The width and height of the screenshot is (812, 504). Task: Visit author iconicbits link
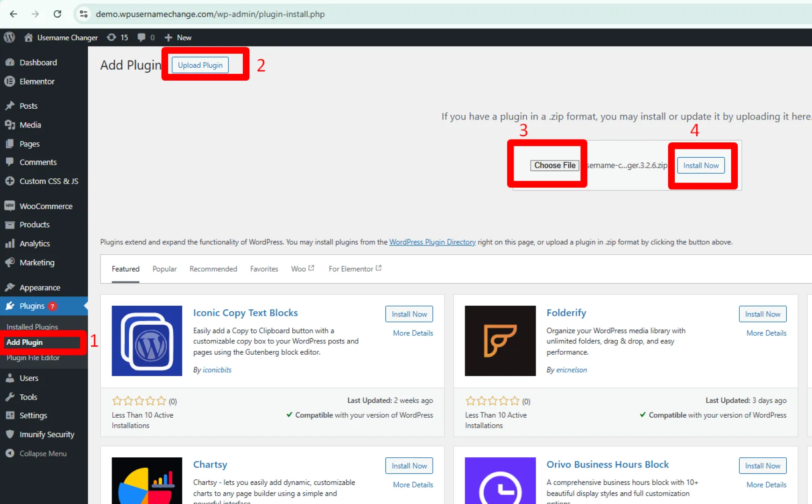(217, 370)
